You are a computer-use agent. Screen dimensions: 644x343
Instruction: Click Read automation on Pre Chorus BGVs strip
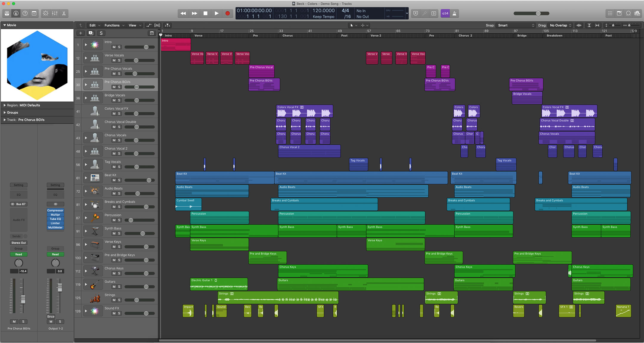coord(18,254)
